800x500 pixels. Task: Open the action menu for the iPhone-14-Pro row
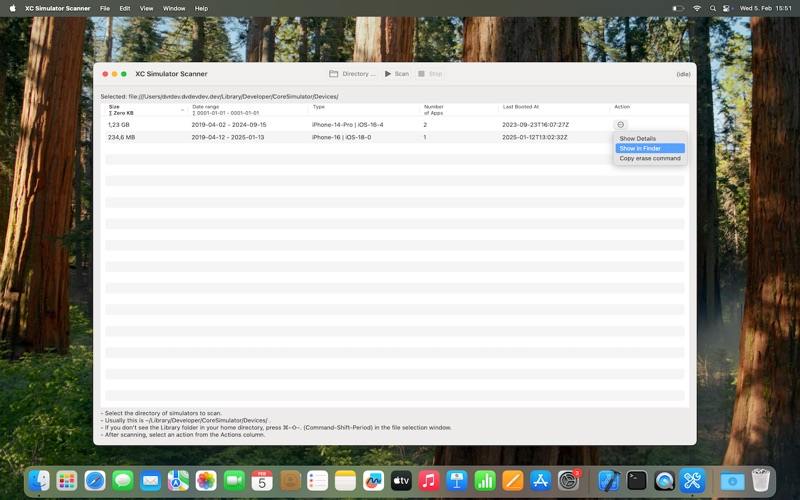point(620,124)
